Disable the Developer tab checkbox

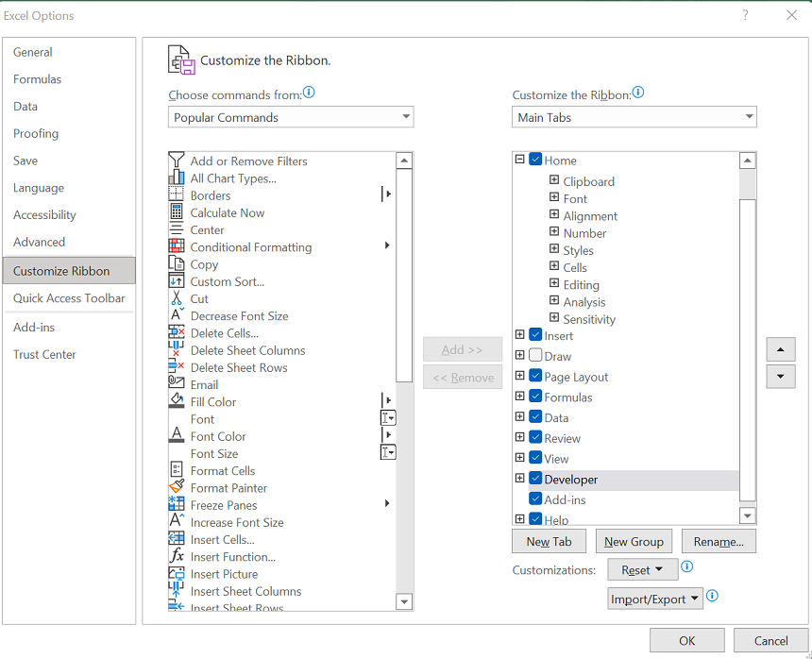[x=535, y=478]
